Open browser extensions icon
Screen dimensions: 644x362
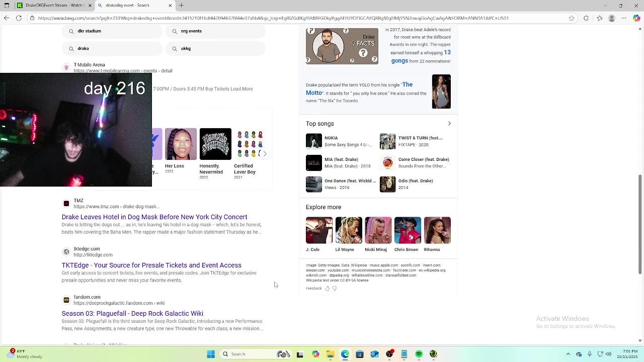[586, 18]
